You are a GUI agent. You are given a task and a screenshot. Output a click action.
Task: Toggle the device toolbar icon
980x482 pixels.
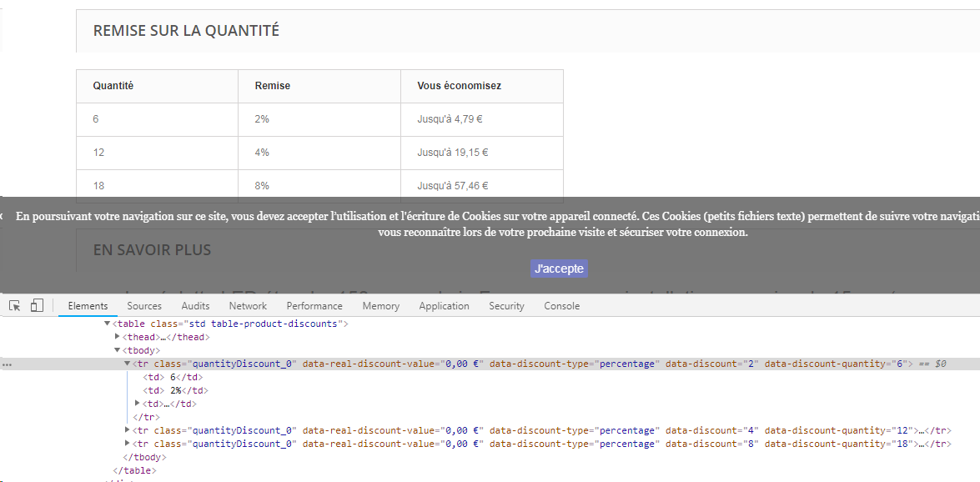click(37, 306)
